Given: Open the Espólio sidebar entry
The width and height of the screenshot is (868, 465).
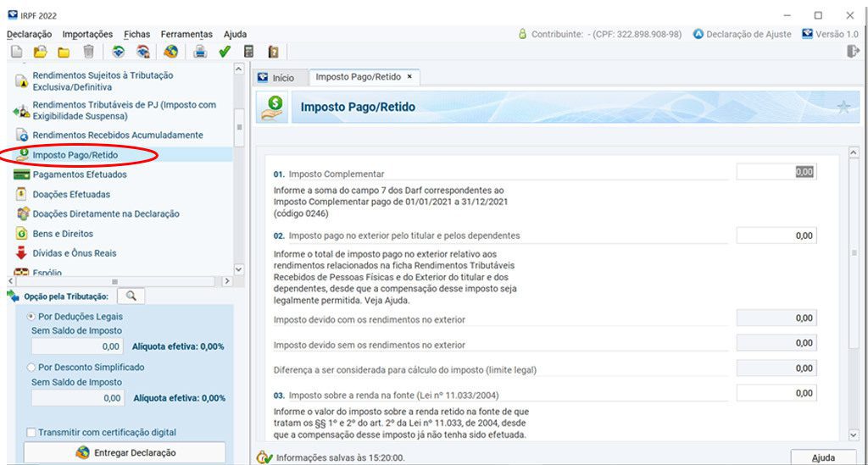Looking at the screenshot, I should coord(47,273).
